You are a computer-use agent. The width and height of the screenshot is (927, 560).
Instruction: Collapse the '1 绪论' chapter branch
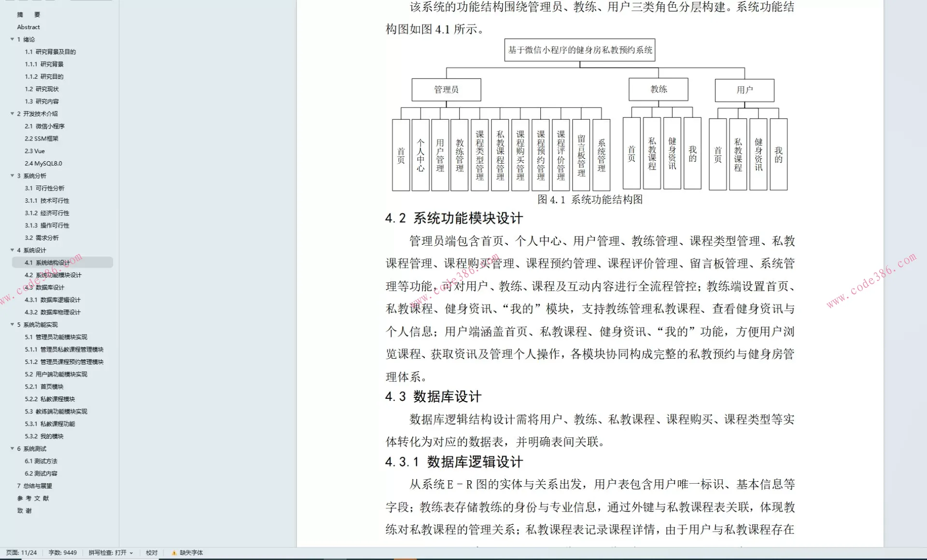tap(12, 39)
